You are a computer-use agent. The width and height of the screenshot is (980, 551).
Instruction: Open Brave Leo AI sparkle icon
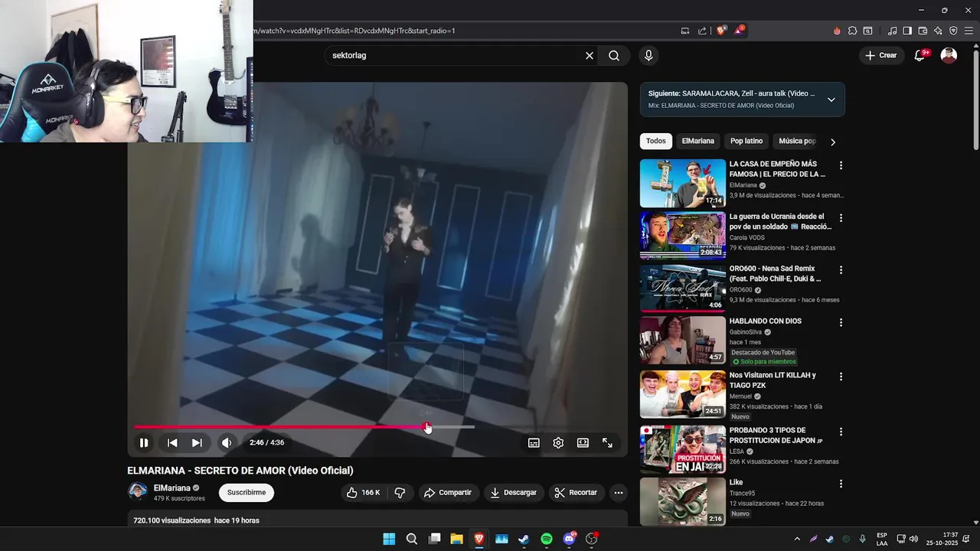(x=938, y=31)
